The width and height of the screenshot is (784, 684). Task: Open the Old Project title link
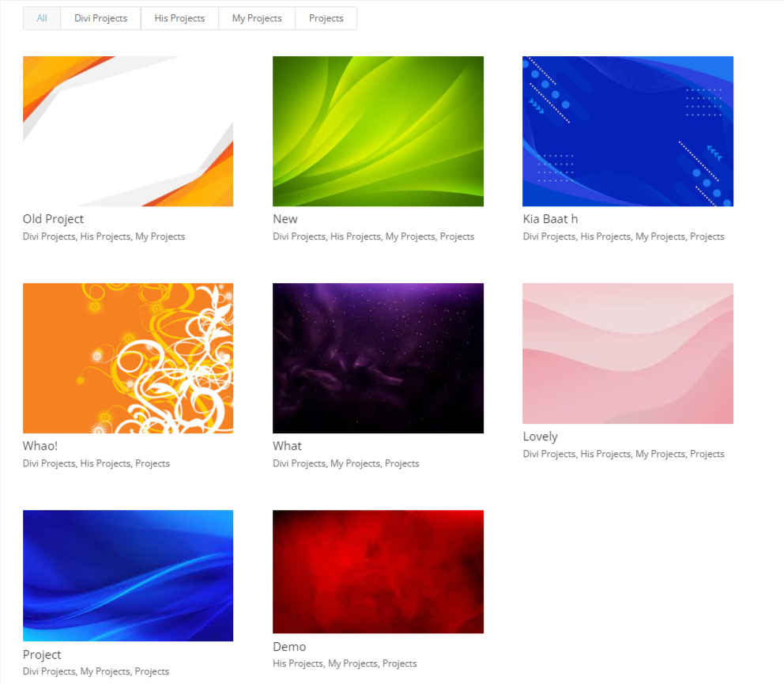point(53,219)
